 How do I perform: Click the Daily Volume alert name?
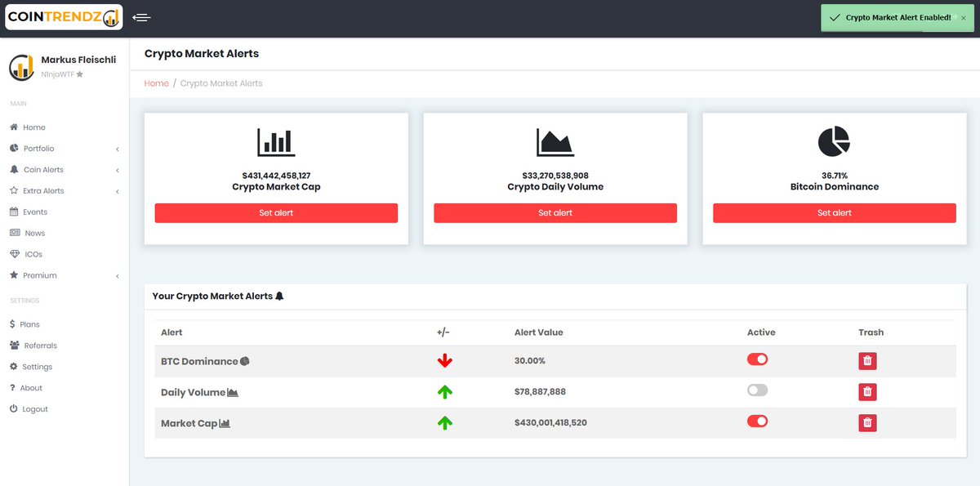point(193,392)
